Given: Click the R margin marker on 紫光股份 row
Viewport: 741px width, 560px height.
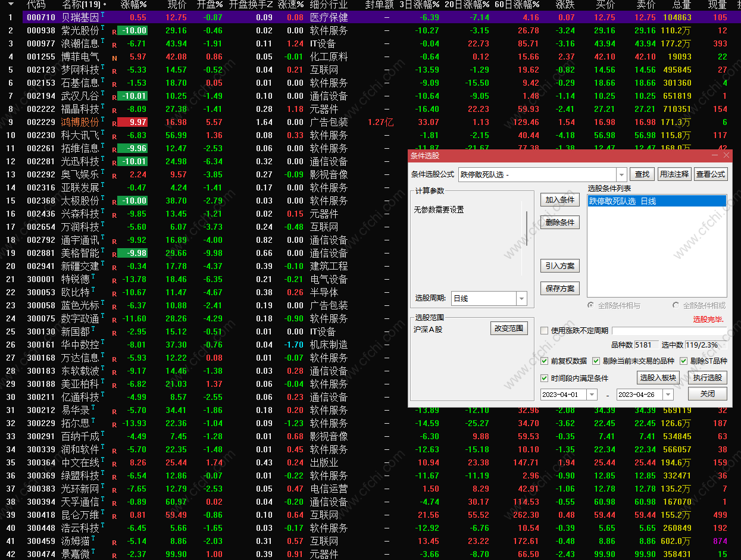Looking at the screenshot, I should click(x=114, y=31).
